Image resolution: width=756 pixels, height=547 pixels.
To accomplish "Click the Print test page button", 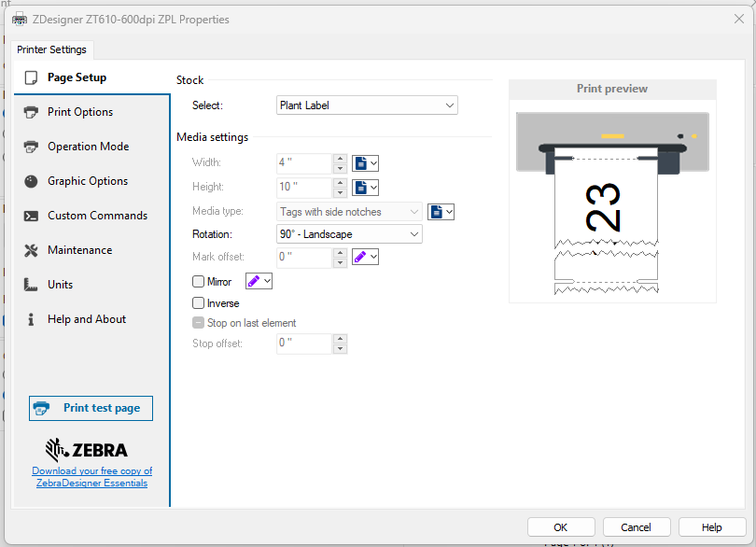I will click(91, 408).
